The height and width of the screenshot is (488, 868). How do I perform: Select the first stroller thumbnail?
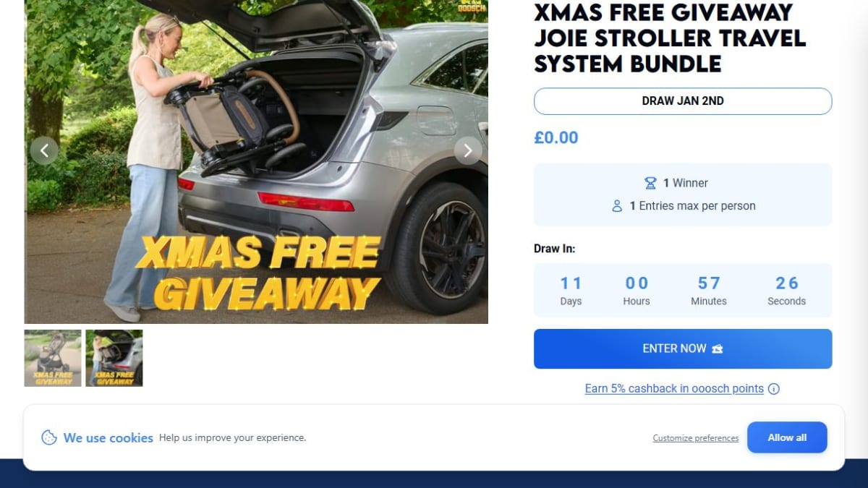[53, 358]
